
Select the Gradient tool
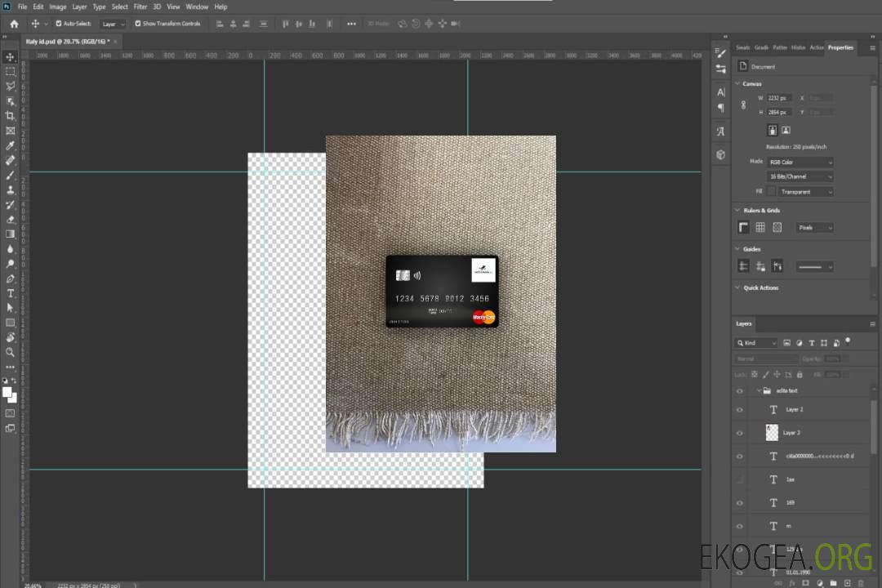10,234
